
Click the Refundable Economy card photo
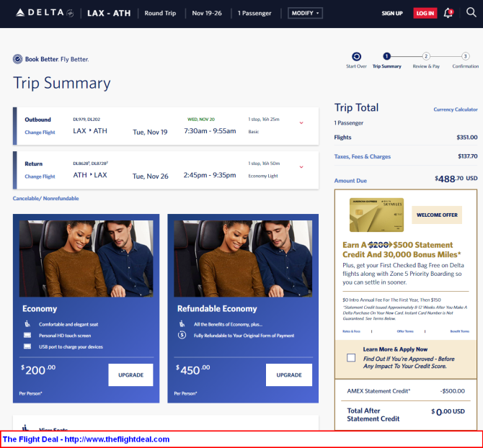pos(243,259)
